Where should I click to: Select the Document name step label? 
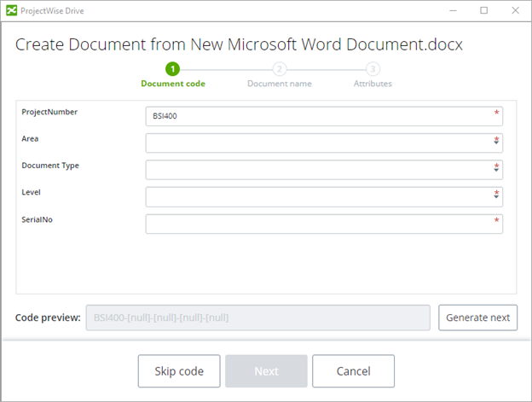point(279,84)
